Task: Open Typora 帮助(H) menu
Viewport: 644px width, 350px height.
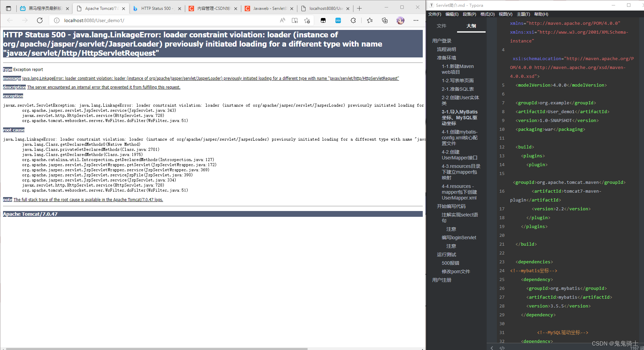Action: click(x=541, y=14)
